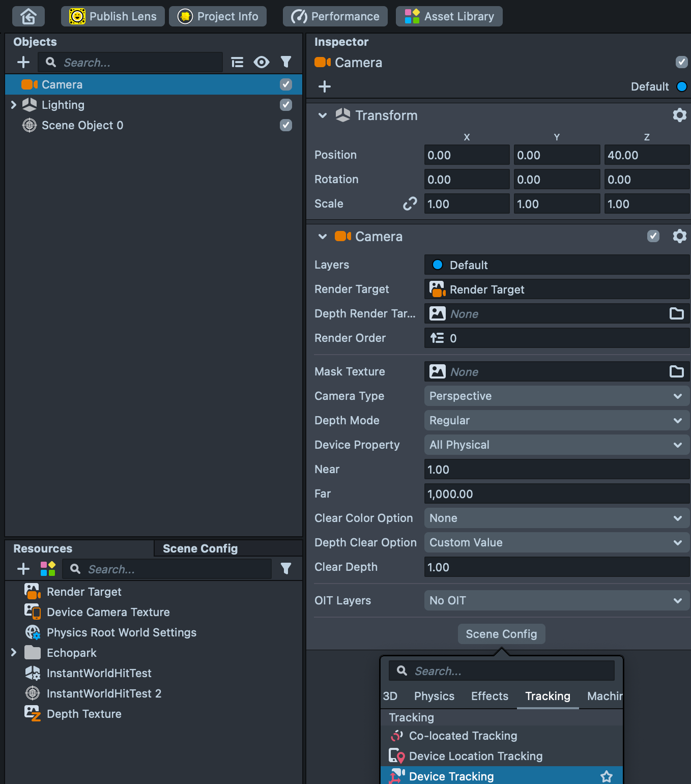Expand the Echopark folder in Resources
The image size is (691, 784).
tap(14, 652)
